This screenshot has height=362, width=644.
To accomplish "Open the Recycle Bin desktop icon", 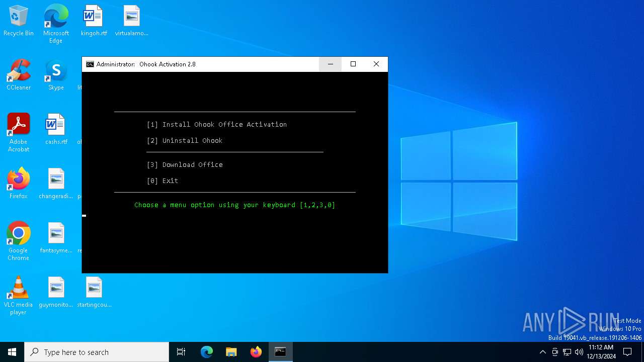I will tap(19, 21).
